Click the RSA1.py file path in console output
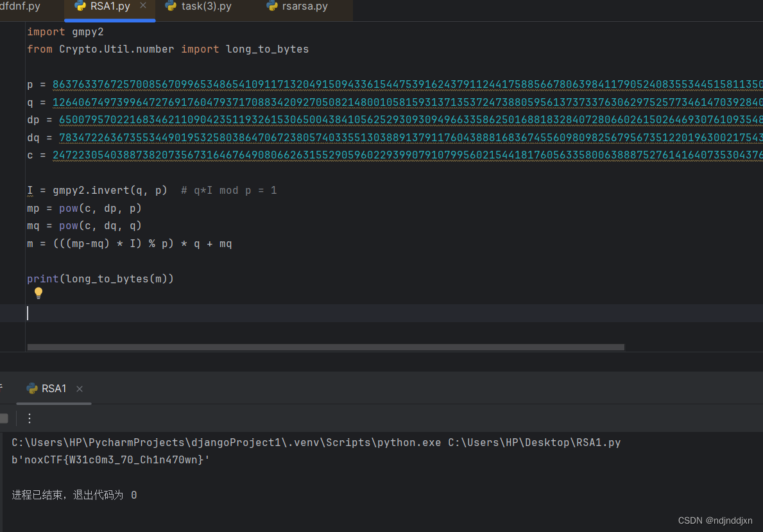The width and height of the screenshot is (763, 532). pyautogui.click(x=533, y=442)
